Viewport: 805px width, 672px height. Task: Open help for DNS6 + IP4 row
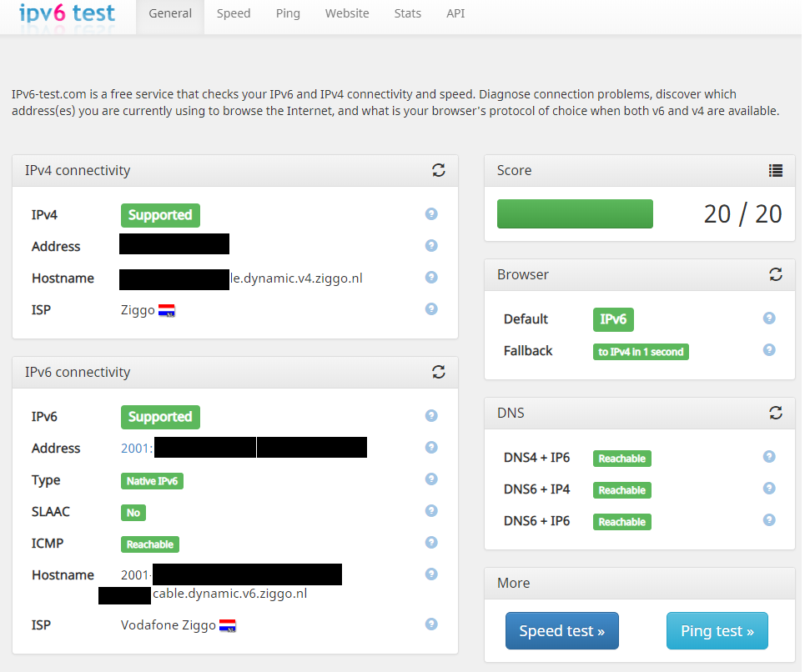pyautogui.click(x=769, y=489)
